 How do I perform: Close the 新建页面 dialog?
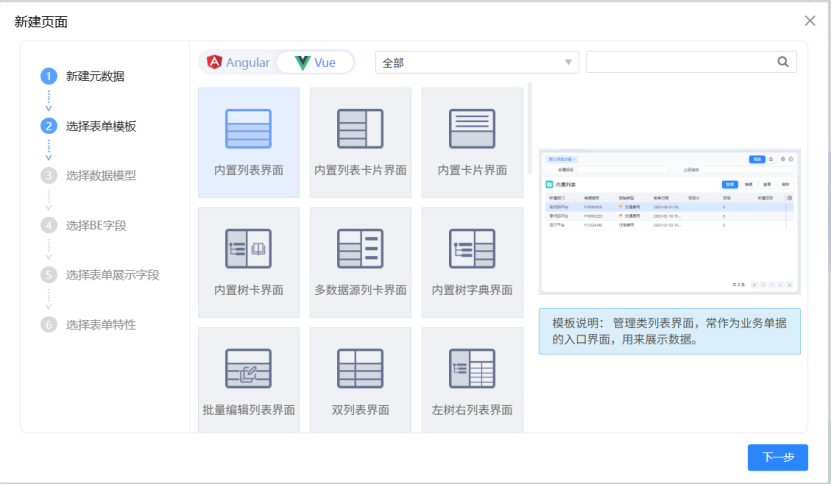point(810,21)
